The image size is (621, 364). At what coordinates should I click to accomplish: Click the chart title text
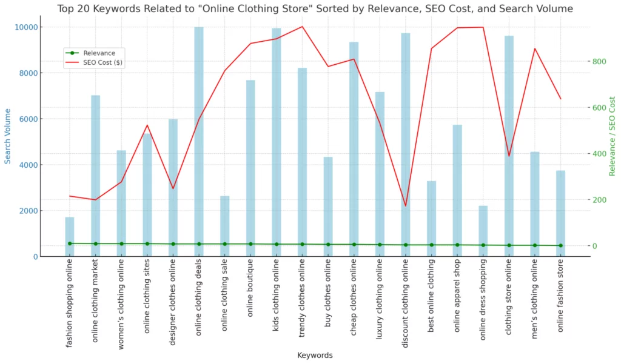(315, 8)
